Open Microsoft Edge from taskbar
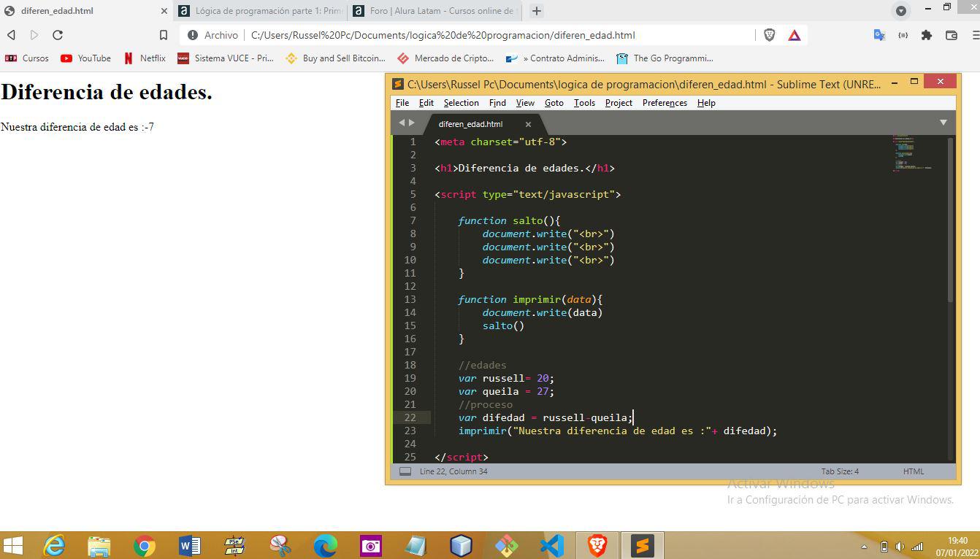Image resolution: width=980 pixels, height=559 pixels. tap(326, 545)
